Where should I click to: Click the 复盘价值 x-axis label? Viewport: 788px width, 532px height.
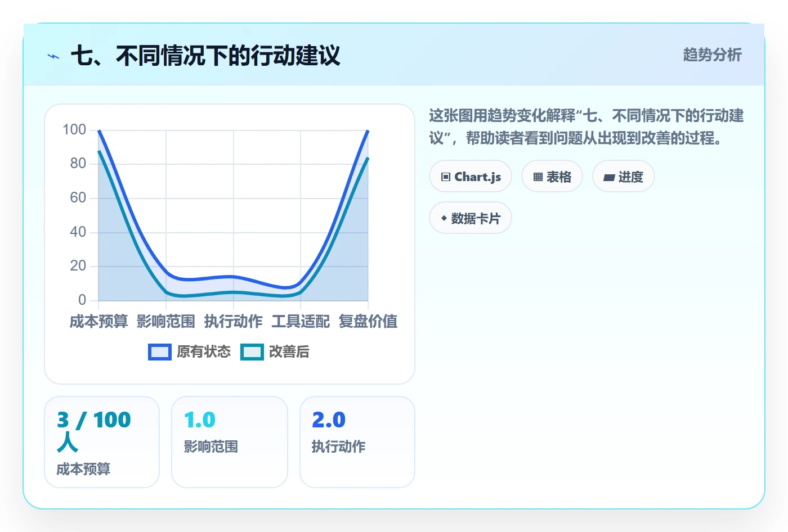tap(368, 321)
